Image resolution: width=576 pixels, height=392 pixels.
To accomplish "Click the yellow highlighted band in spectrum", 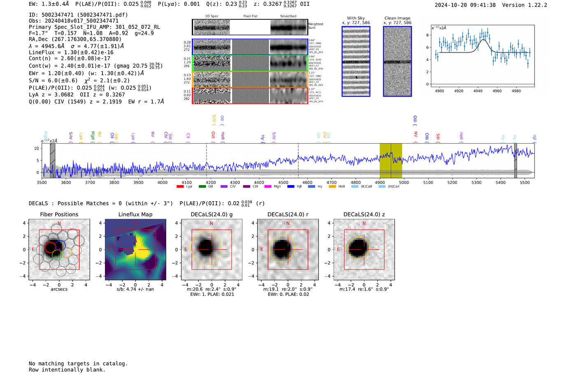I will tap(391, 161).
